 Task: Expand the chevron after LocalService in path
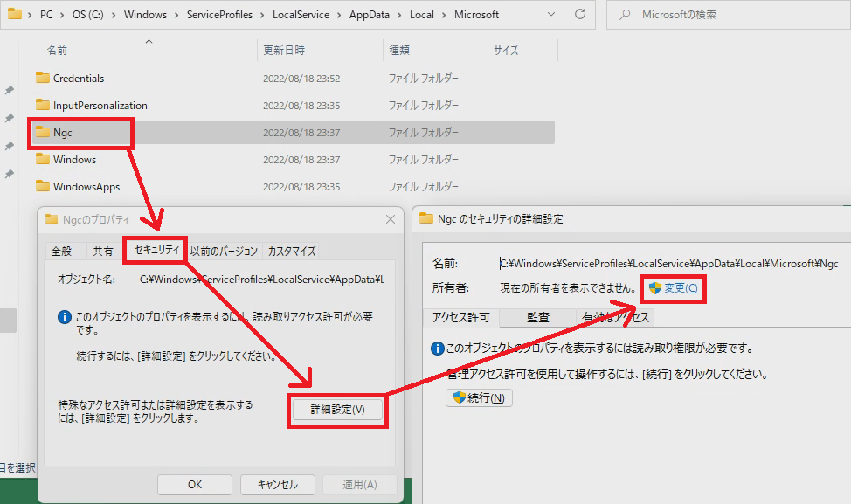[x=339, y=15]
